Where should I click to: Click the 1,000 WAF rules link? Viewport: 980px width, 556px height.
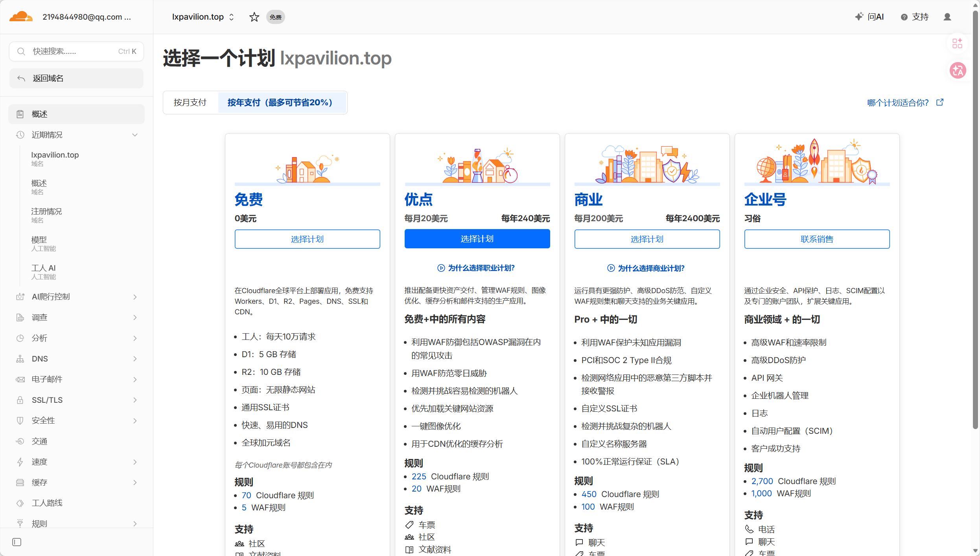[761, 493]
